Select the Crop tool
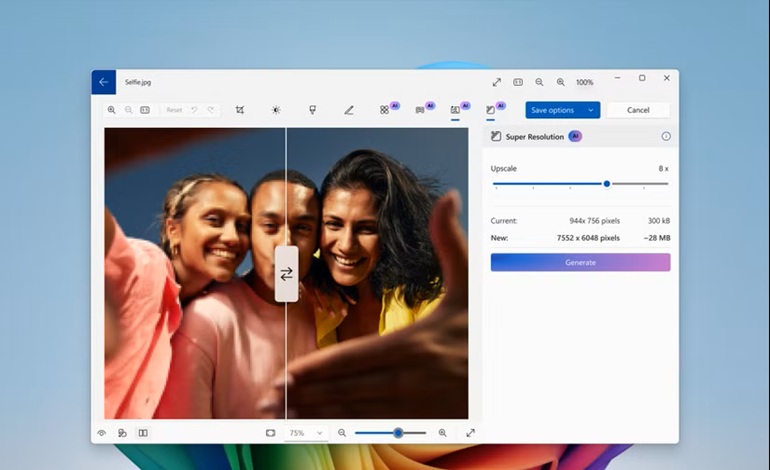The height and width of the screenshot is (470, 770). [240, 110]
